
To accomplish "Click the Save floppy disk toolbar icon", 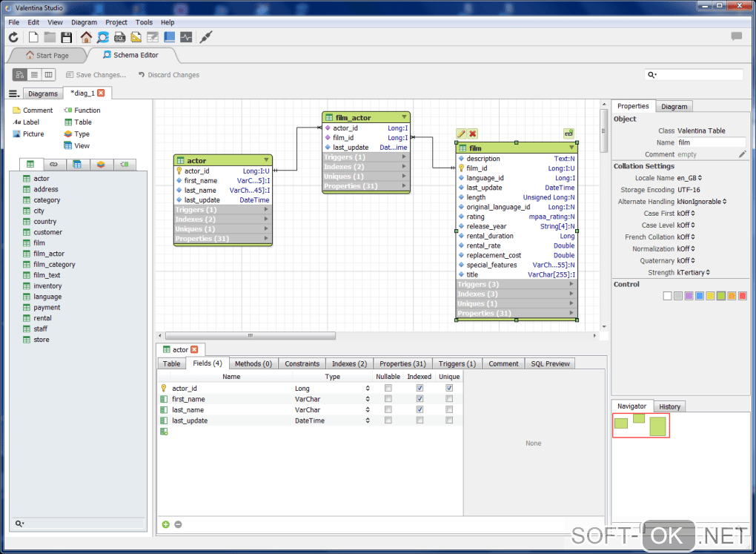I will 67,37.
